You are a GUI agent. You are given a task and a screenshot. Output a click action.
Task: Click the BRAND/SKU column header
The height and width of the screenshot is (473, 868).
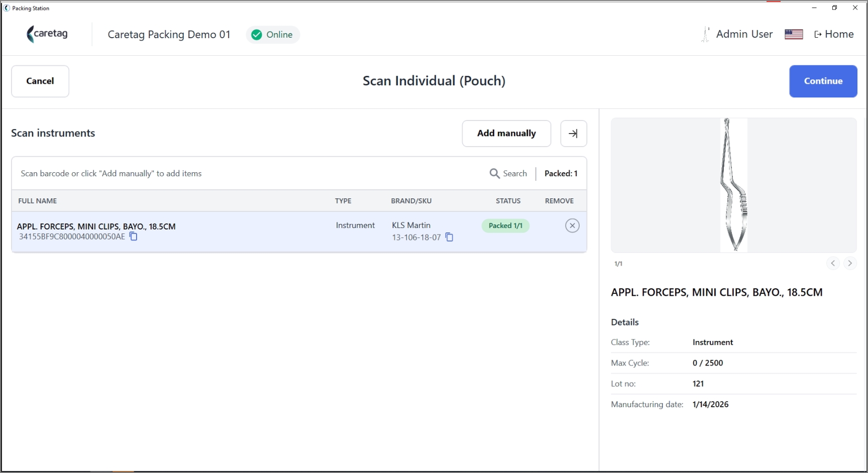[411, 201]
